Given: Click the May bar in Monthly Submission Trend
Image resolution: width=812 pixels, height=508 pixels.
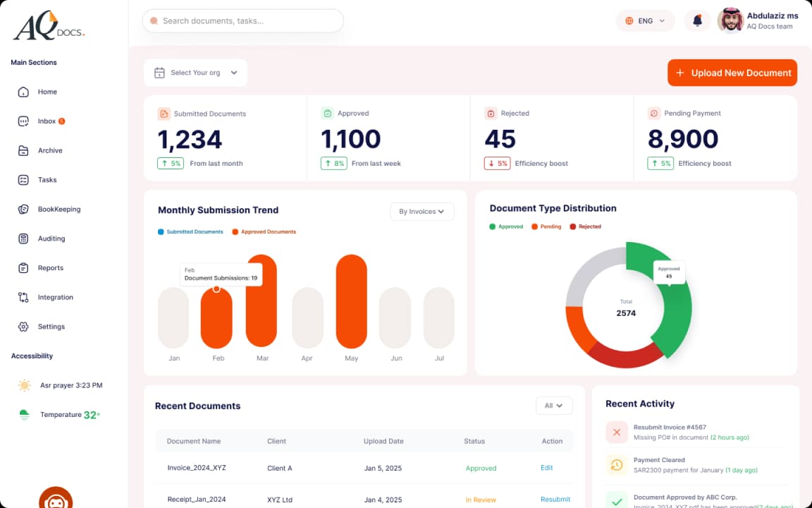Looking at the screenshot, I should [x=351, y=303].
